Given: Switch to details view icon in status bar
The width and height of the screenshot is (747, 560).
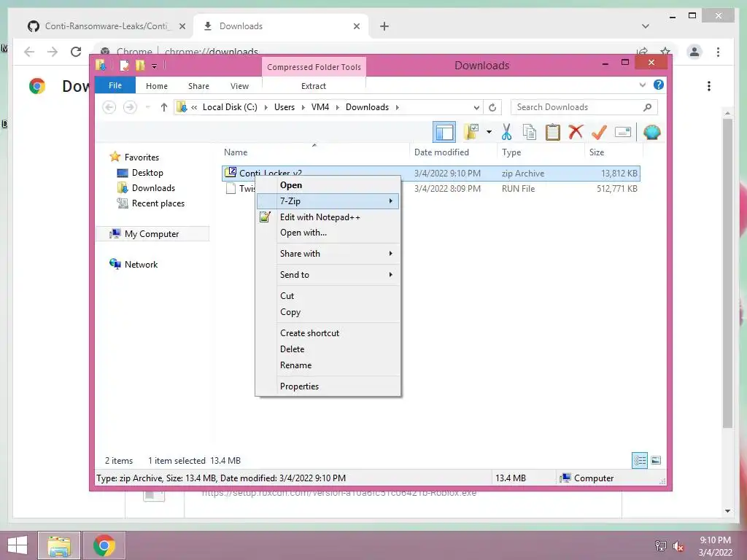Looking at the screenshot, I should pos(639,461).
